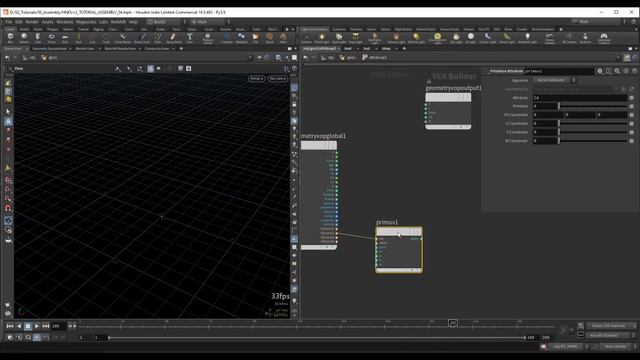The height and width of the screenshot is (360, 640).
Task: Open Auto Update mode dropdown
Action: coord(618,347)
